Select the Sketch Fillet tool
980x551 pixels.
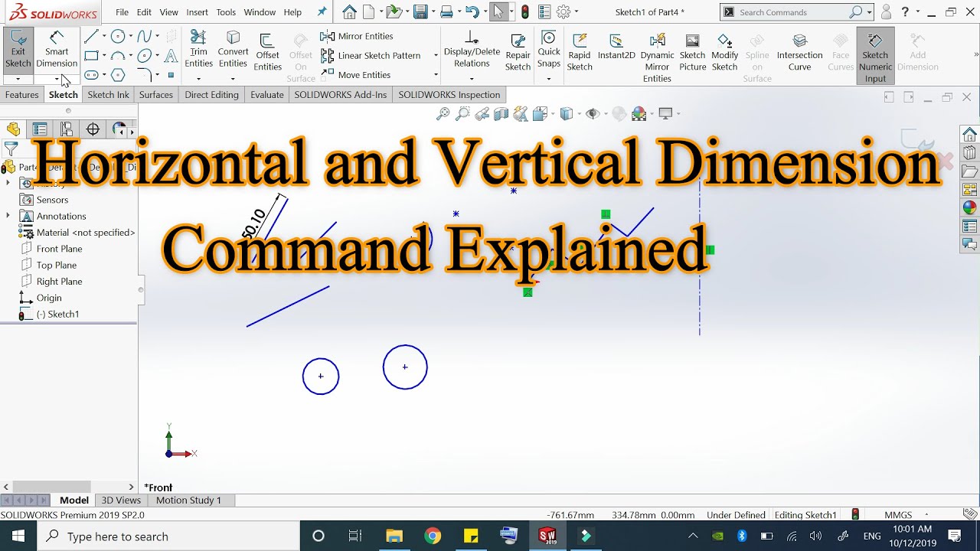[144, 75]
